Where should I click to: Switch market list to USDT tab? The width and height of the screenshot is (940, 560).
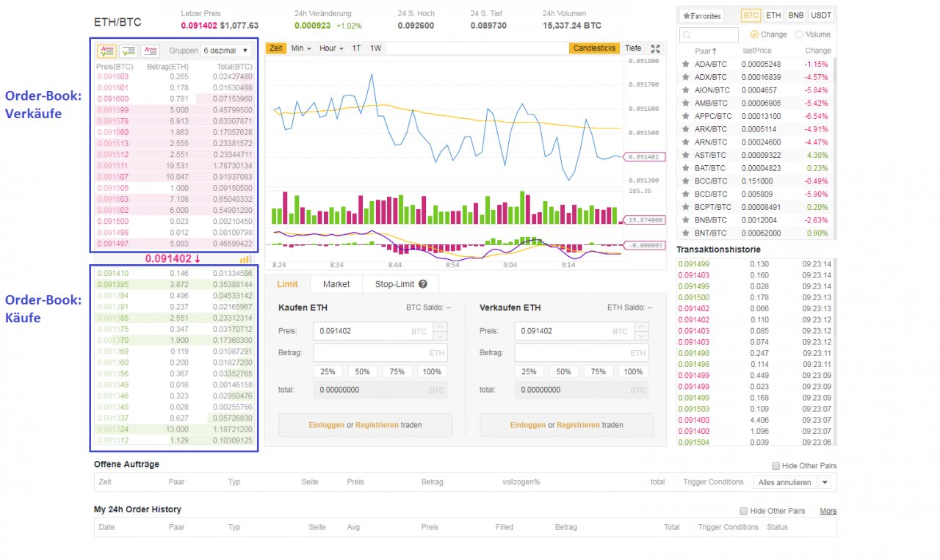822,15
